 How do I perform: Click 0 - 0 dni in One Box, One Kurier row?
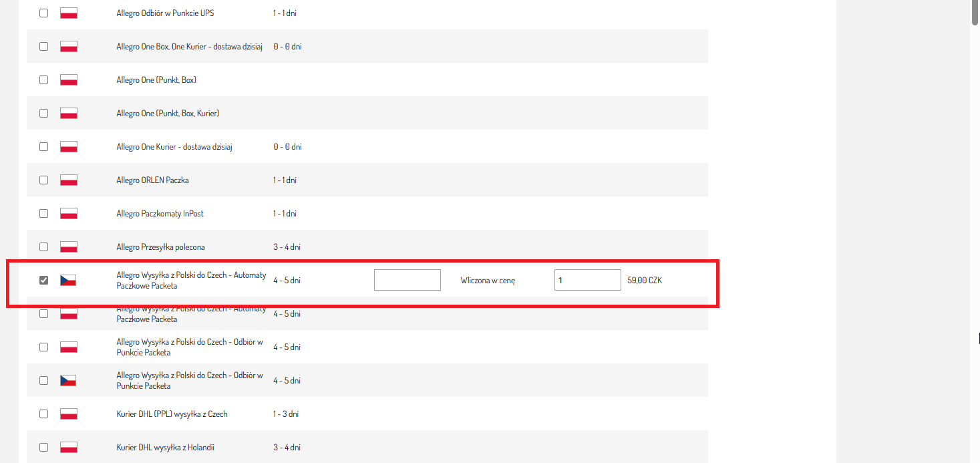pyautogui.click(x=287, y=46)
